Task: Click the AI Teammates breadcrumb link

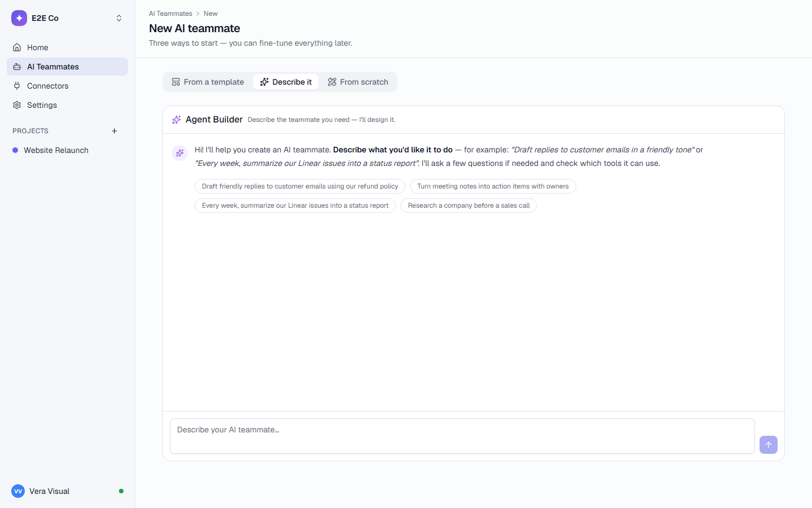Action: (170, 14)
